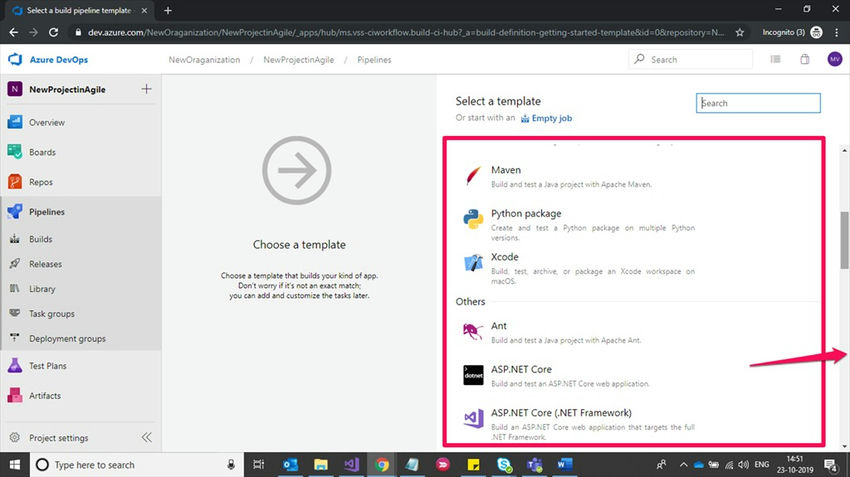Show hidden system tray icons
Screen dimensions: 850x477
tap(683, 465)
